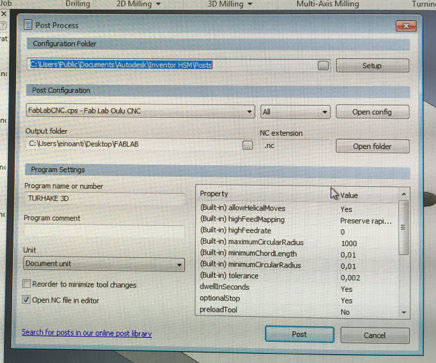Cancel the Post Process dialog

[x=375, y=335]
